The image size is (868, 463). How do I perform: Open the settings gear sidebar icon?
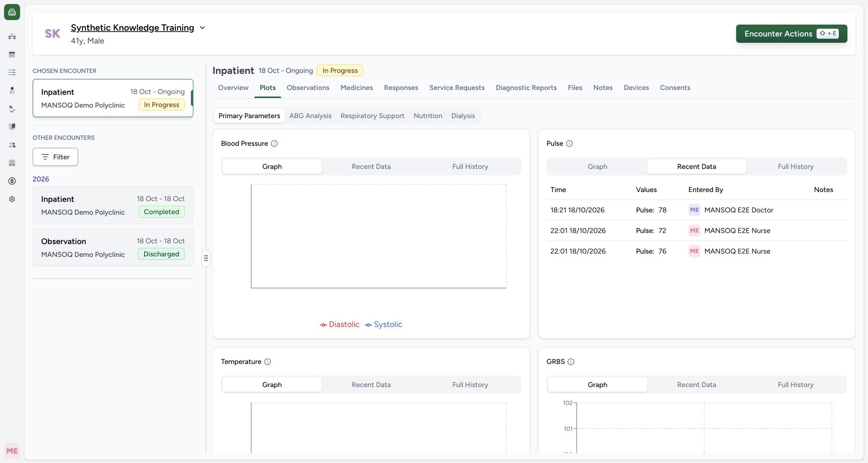coord(12,199)
